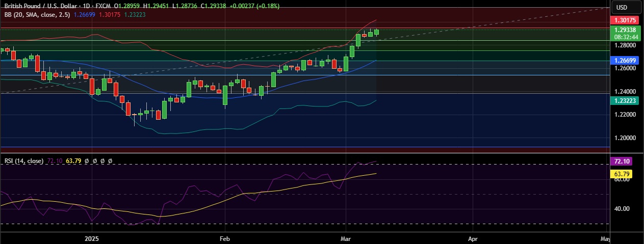Click the Mar label on the time axis
The image size is (644, 244).
346,238
